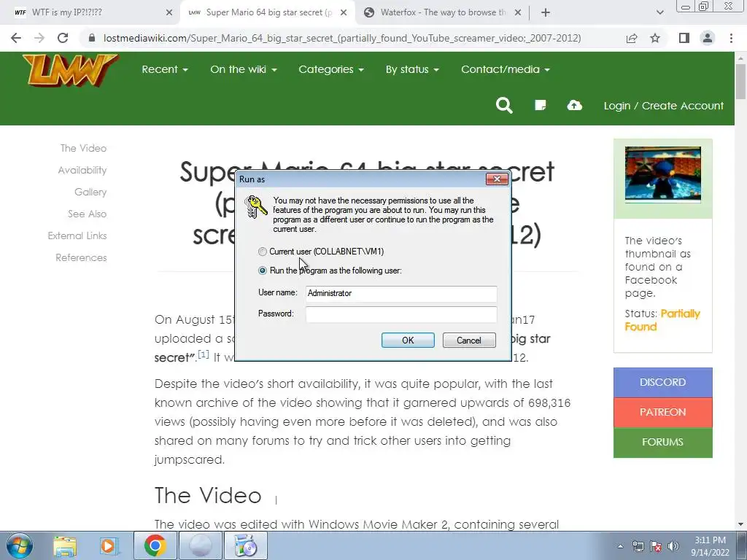Open Windows Explorer from the taskbar
This screenshot has height=560, width=747.
click(65, 545)
